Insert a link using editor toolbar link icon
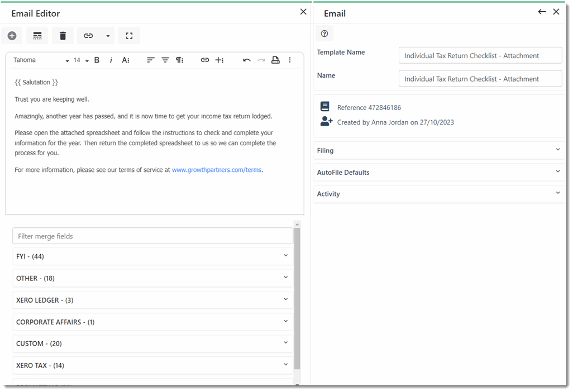 point(205,60)
